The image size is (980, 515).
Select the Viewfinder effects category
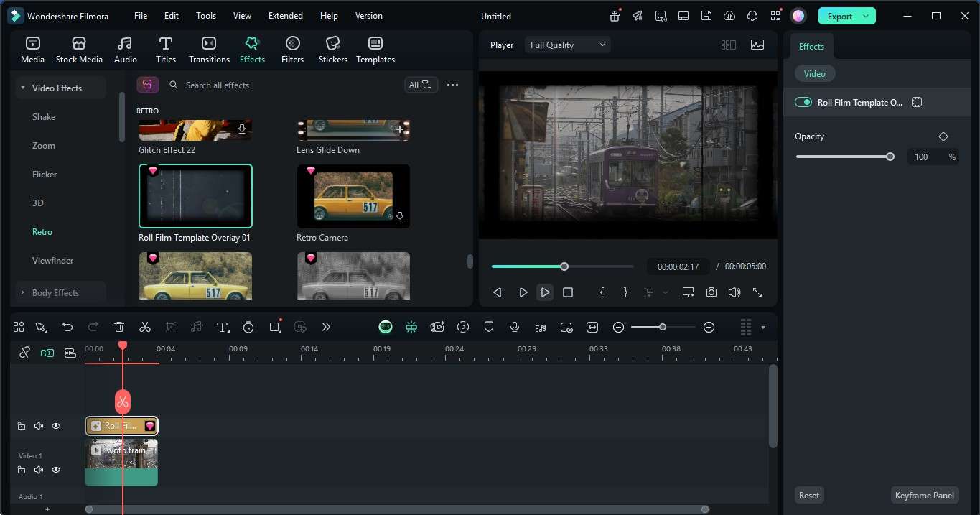tap(53, 261)
